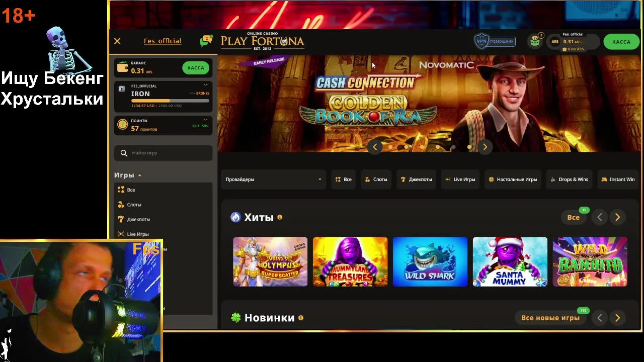Click the sidebar КАССА button
Screen dimensions: 644x362
click(196, 68)
